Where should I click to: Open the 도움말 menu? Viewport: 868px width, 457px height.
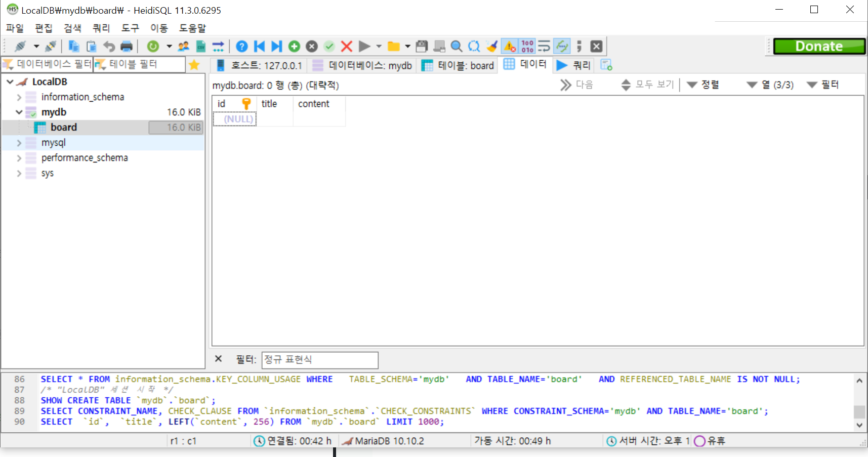pos(192,28)
